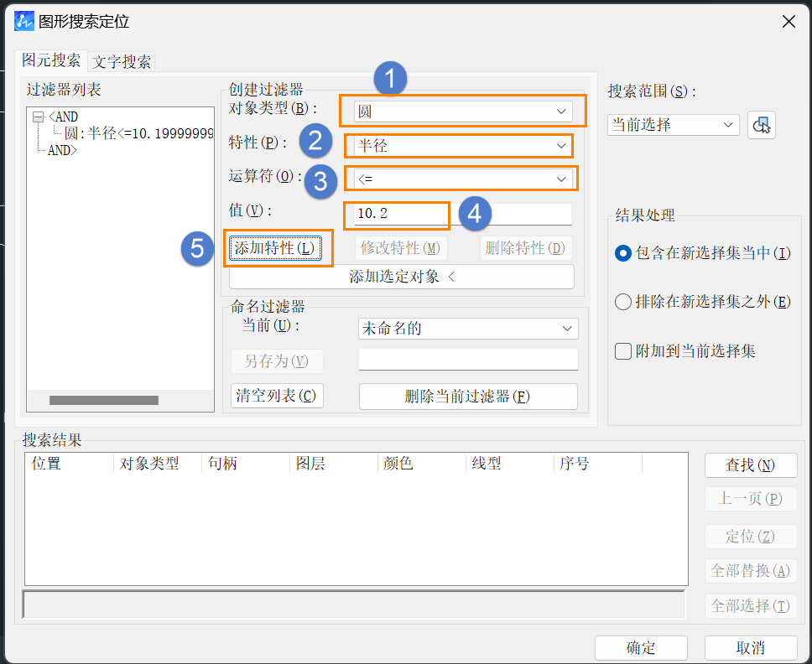Screen dimensions: 812x664
Task: Open the 对象类型 dropdown showing 圆
Action: (461, 110)
